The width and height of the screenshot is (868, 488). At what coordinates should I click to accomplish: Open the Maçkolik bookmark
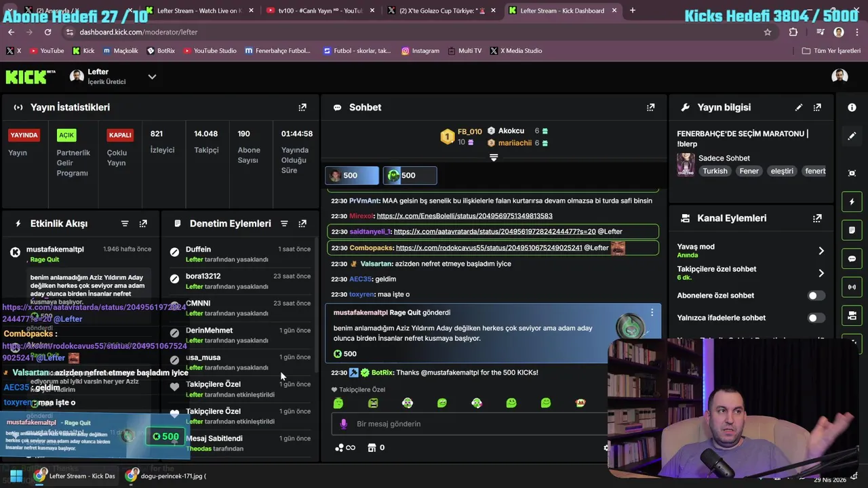[121, 51]
